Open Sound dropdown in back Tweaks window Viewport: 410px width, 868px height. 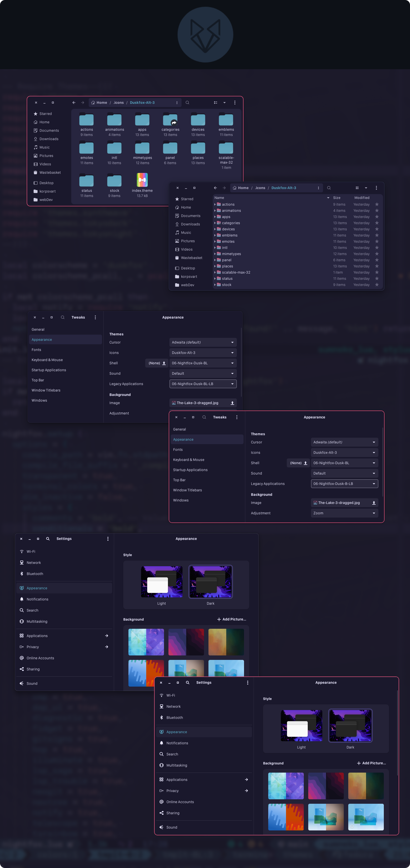203,374
